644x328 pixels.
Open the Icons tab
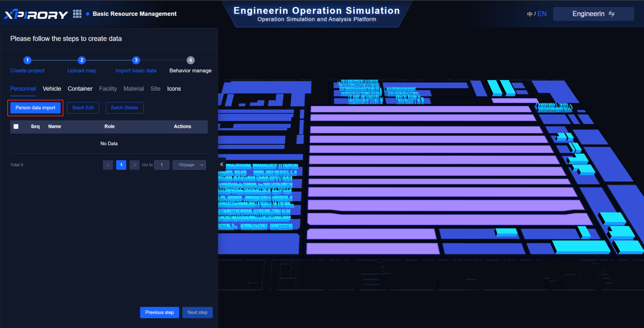coord(174,89)
